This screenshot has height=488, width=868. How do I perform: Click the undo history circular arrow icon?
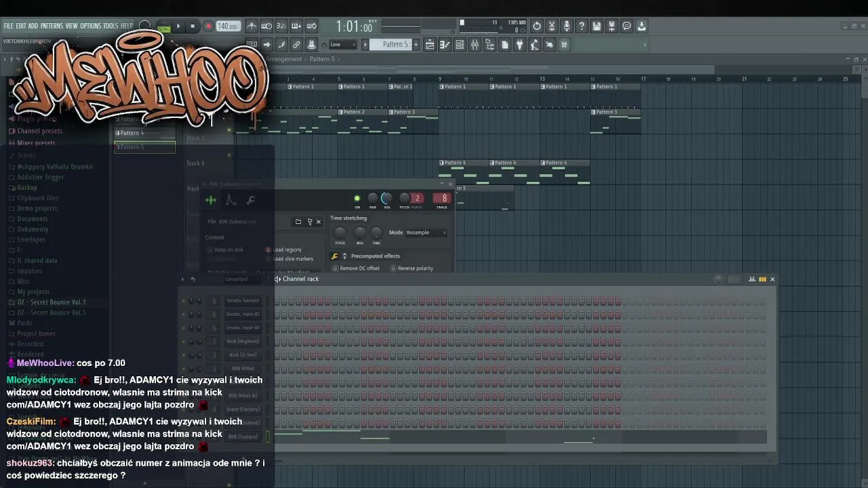[x=537, y=26]
